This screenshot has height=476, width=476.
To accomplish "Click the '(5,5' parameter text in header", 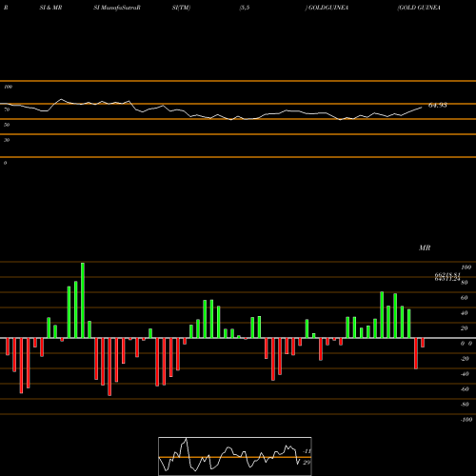I will click(245, 8).
